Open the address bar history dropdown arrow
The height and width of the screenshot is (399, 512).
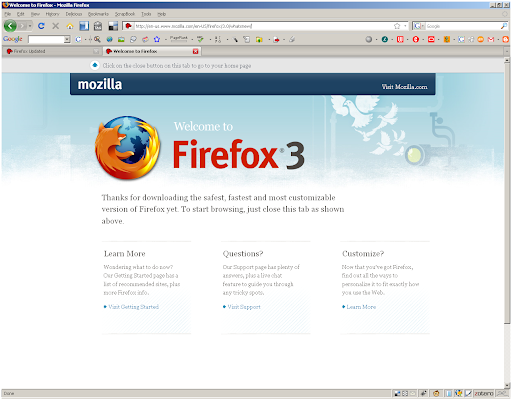405,26
